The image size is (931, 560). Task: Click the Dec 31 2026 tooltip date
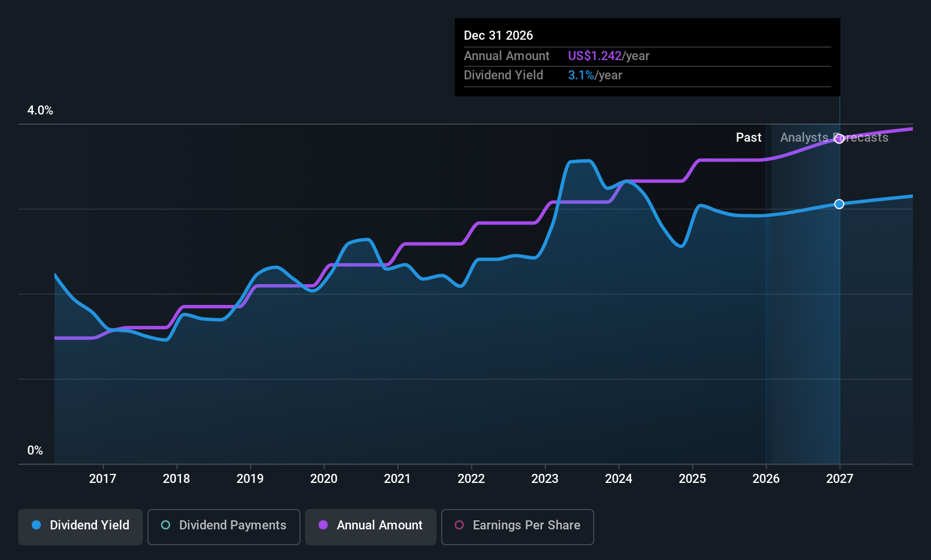coord(498,36)
